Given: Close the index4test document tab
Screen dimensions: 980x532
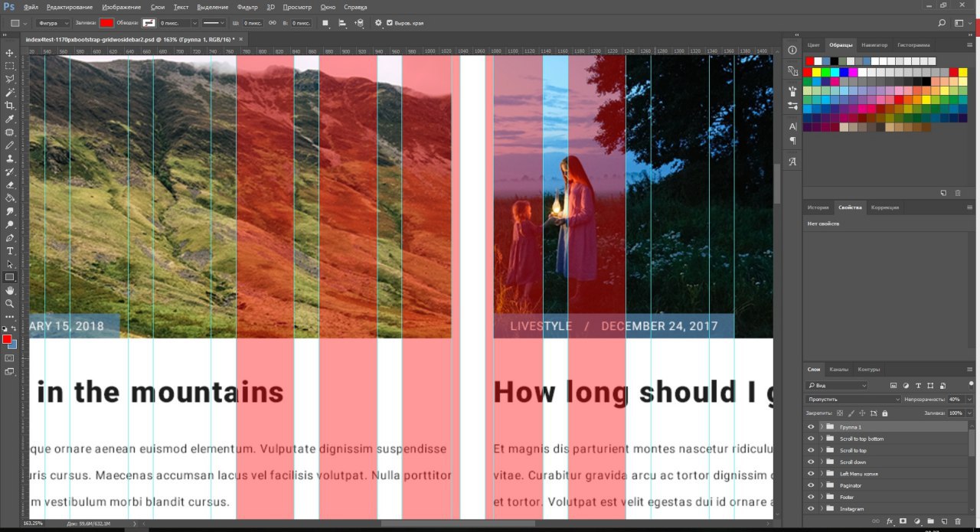Looking at the screenshot, I should (240, 38).
